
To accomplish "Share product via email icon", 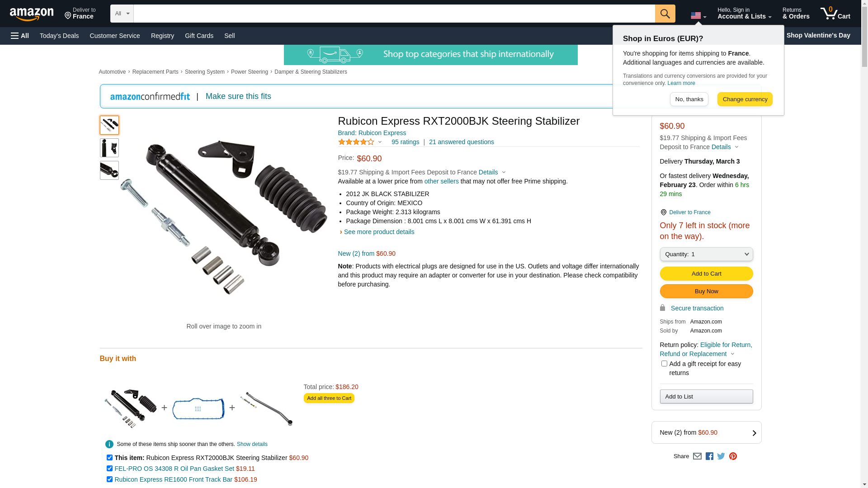I will (x=697, y=456).
